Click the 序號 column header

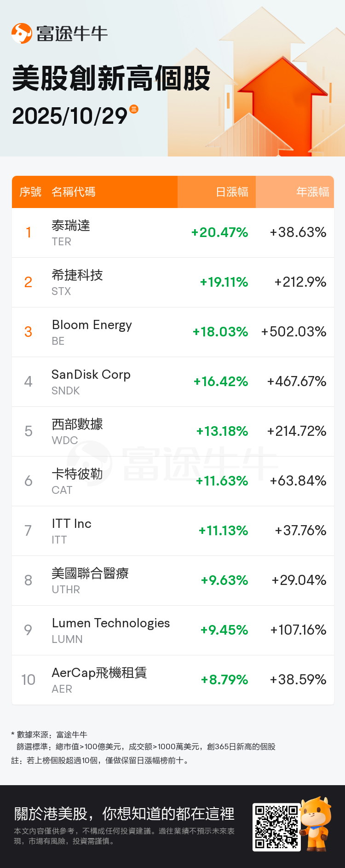[30, 192]
